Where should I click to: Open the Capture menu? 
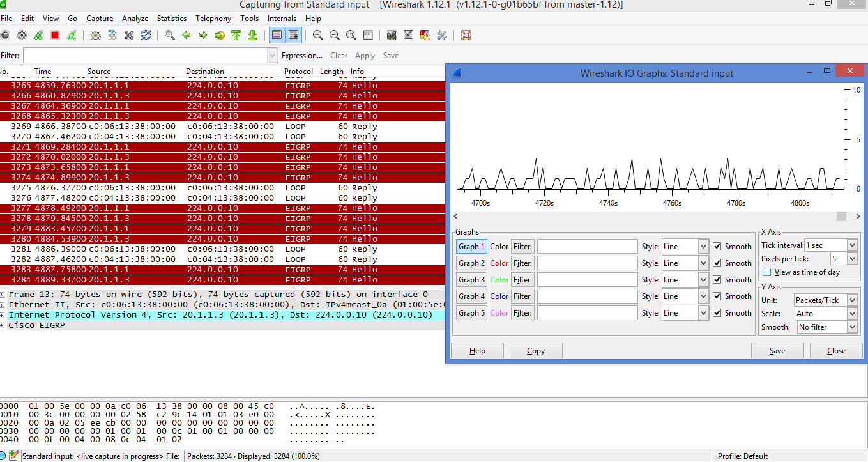(100, 19)
